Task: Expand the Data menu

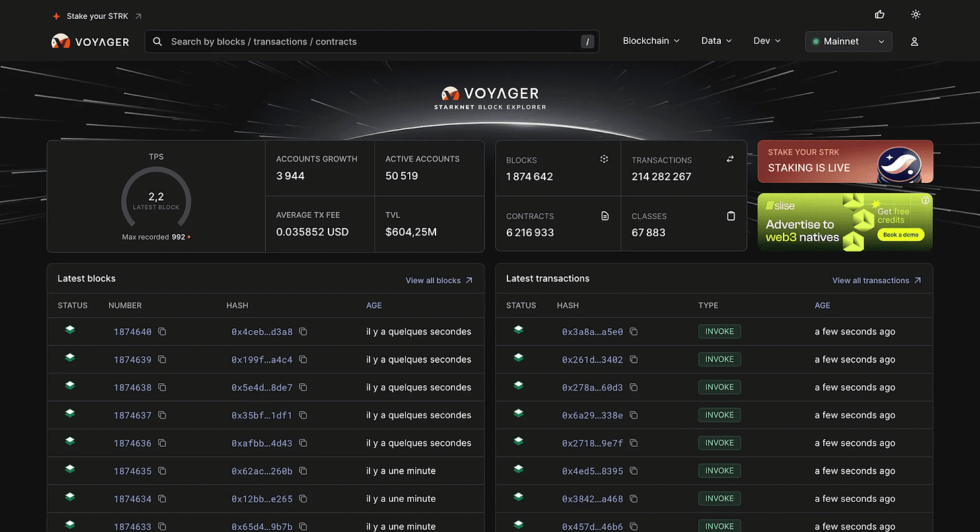Action: [716, 41]
